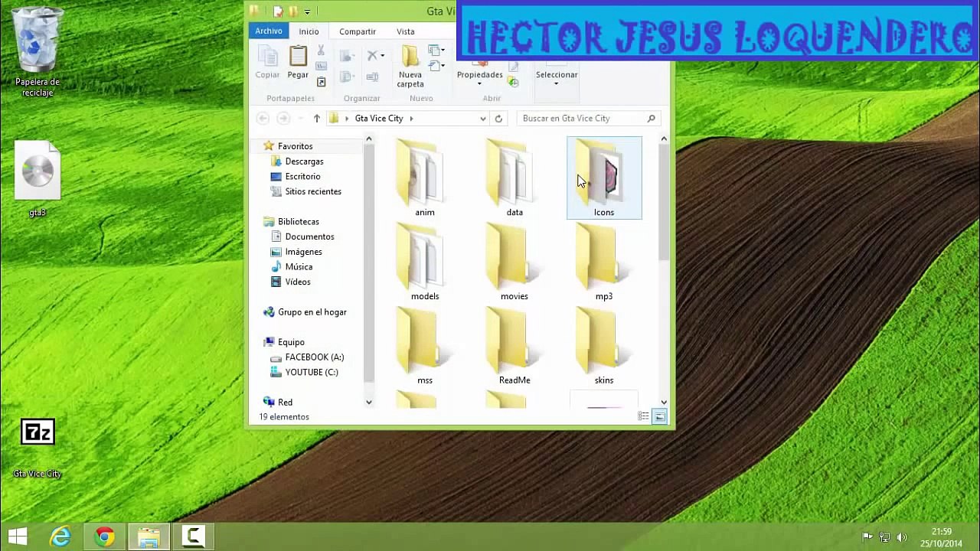
Task: Open the YOUTUBE (C:) drive
Action: tap(311, 372)
